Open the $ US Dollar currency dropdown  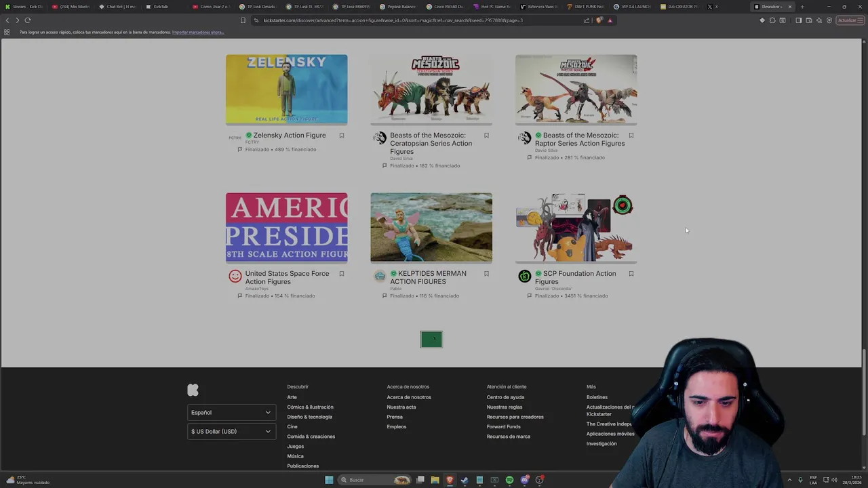[231, 431]
